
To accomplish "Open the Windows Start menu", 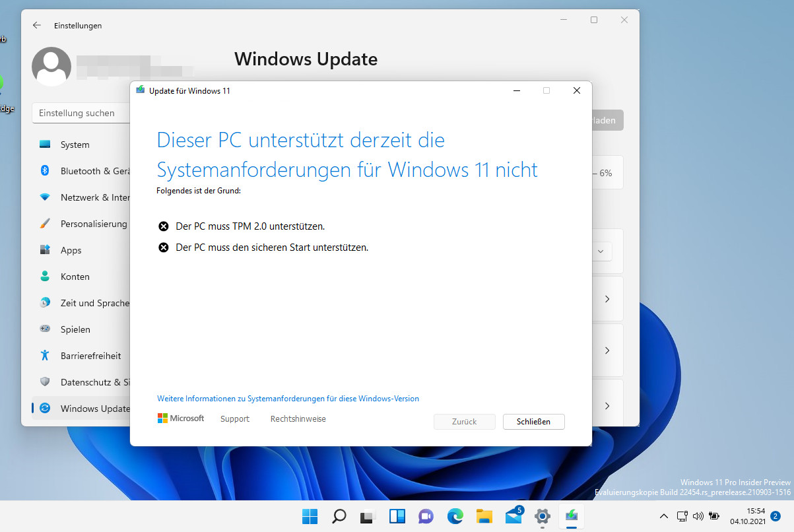I will (x=309, y=516).
